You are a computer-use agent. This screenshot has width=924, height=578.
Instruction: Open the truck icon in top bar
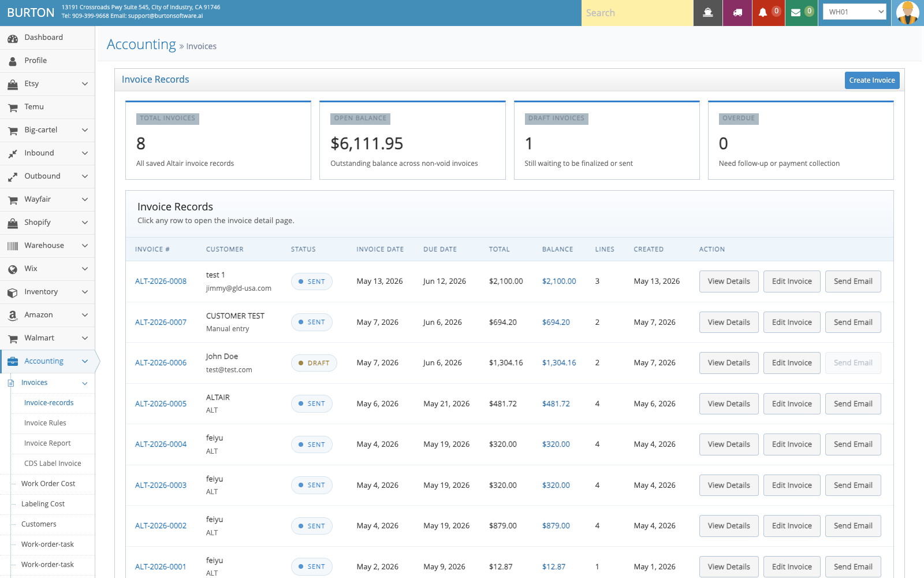737,13
